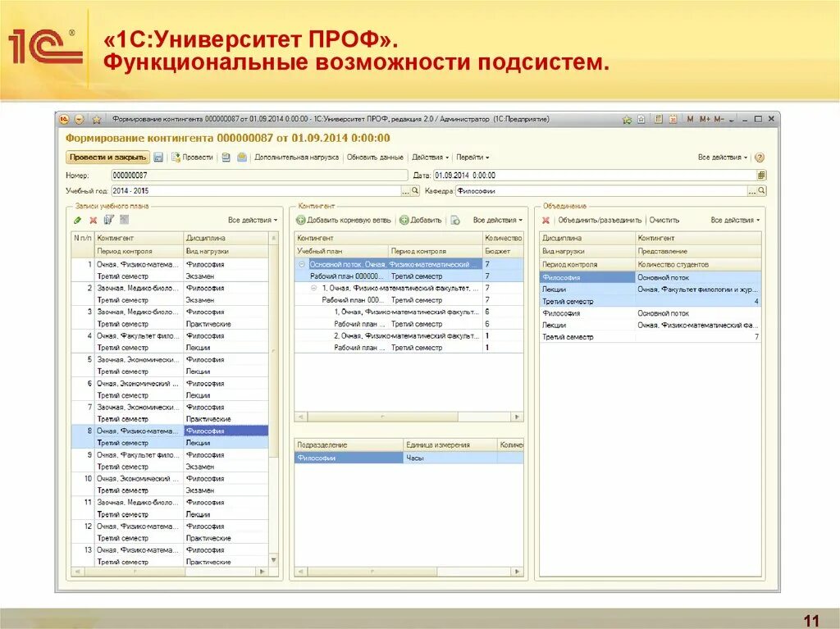Select '2. Очная, Физико-математический факульт...' tree row
The width and height of the screenshot is (840, 629).
[409, 336]
